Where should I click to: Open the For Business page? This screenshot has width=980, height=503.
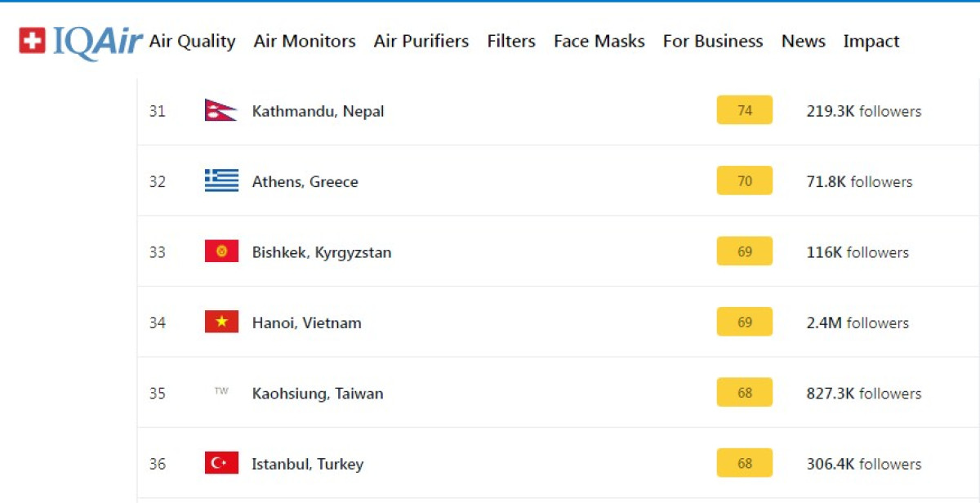point(713,42)
